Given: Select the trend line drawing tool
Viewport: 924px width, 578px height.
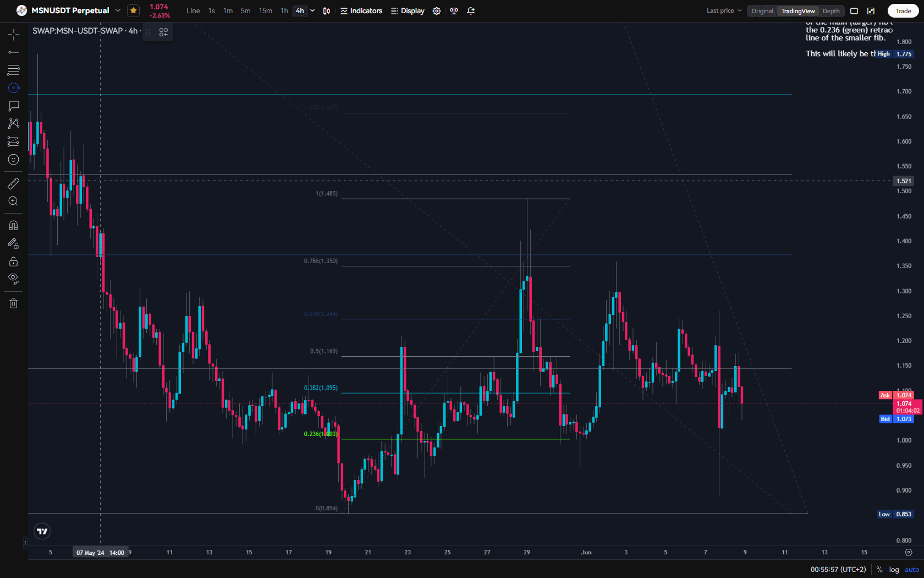Looking at the screenshot, I should click(x=14, y=52).
